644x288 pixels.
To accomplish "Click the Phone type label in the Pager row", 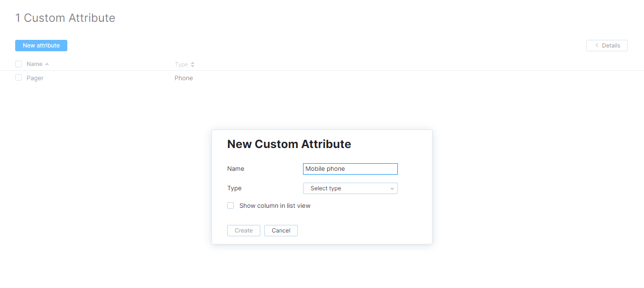I will (x=184, y=78).
